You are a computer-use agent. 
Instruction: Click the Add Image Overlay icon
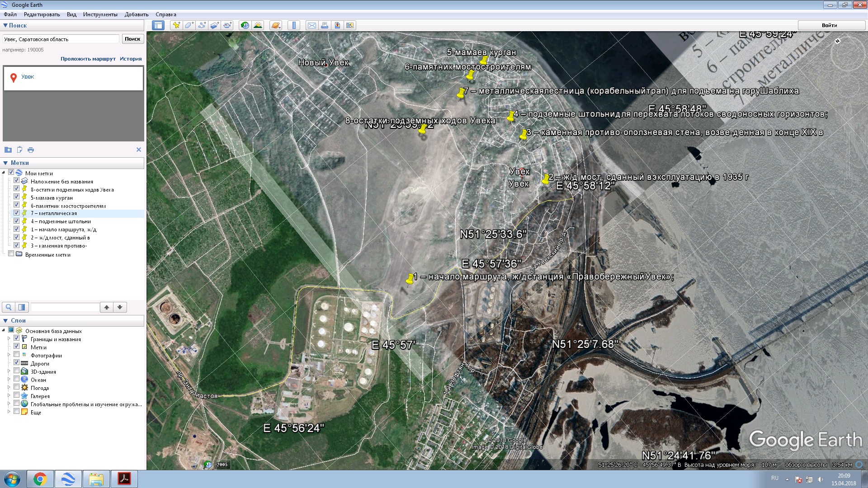coord(214,25)
